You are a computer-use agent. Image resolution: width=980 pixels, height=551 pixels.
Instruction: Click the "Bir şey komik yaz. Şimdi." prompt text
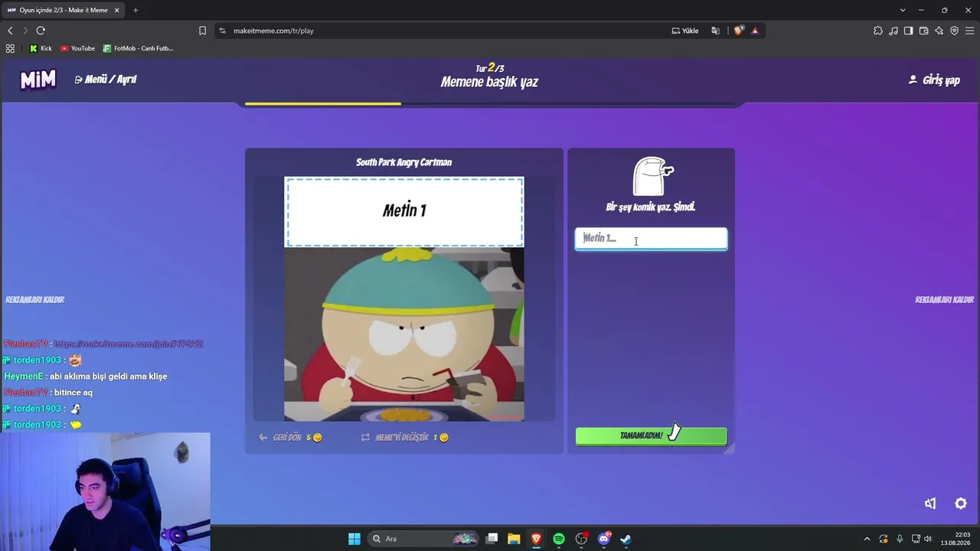(x=651, y=207)
